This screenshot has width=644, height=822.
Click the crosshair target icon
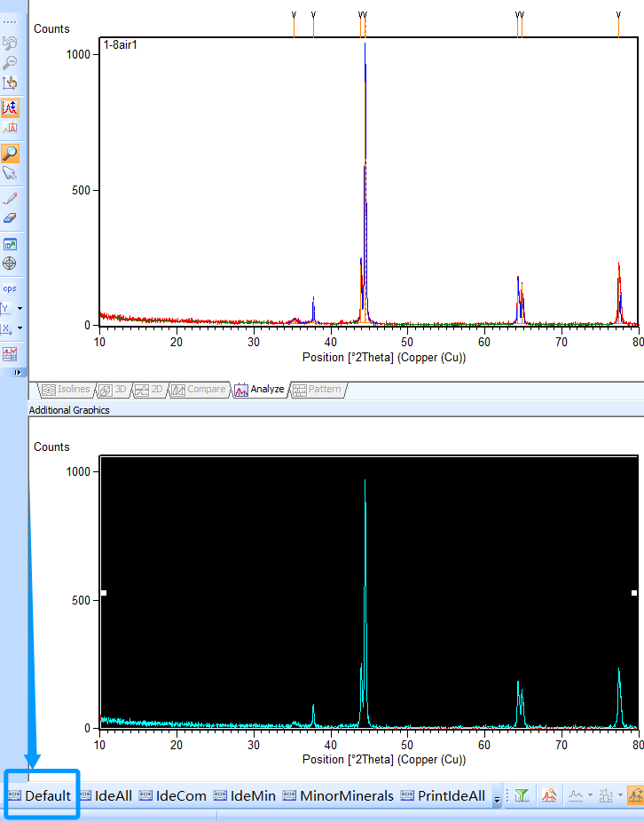(10, 263)
